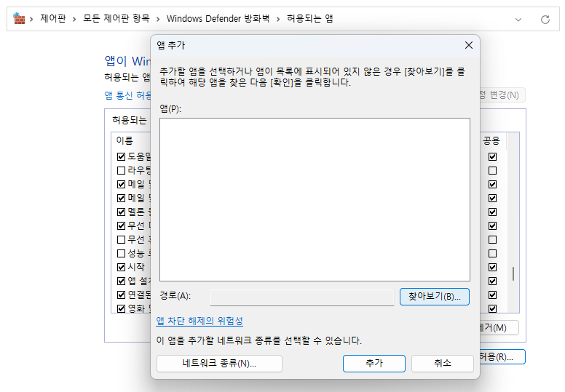Go to 제어판 in the breadcrumb
The width and height of the screenshot is (565, 392).
tap(53, 18)
